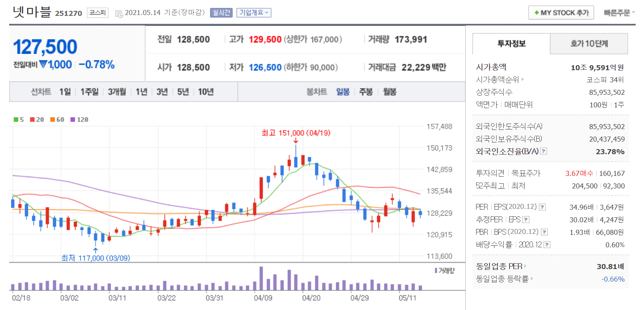
Task: Click the 투자의견 value 3.67매수
Action: 580,173
